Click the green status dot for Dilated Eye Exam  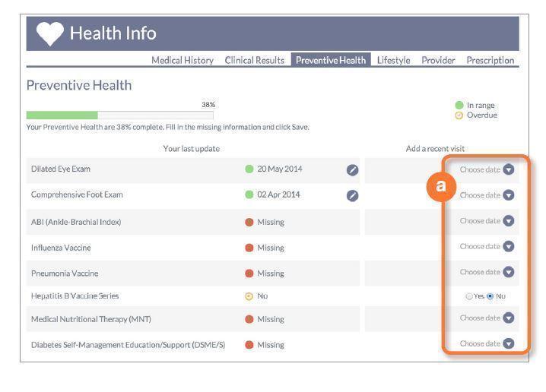(x=249, y=169)
